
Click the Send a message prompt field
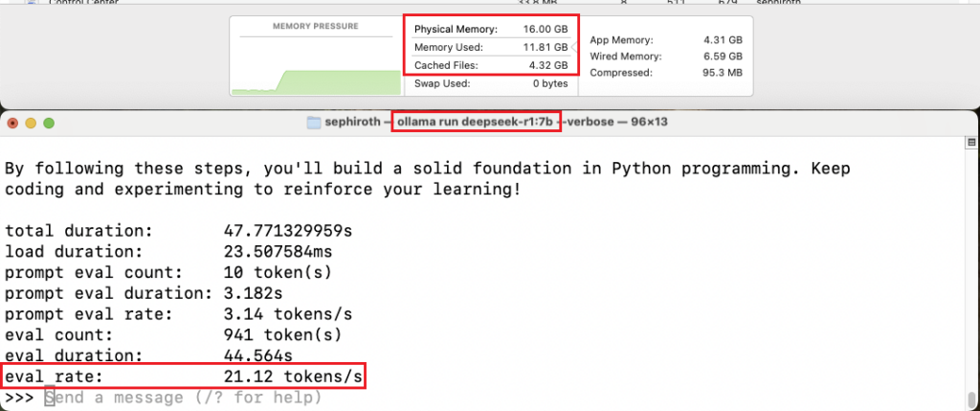[183, 398]
